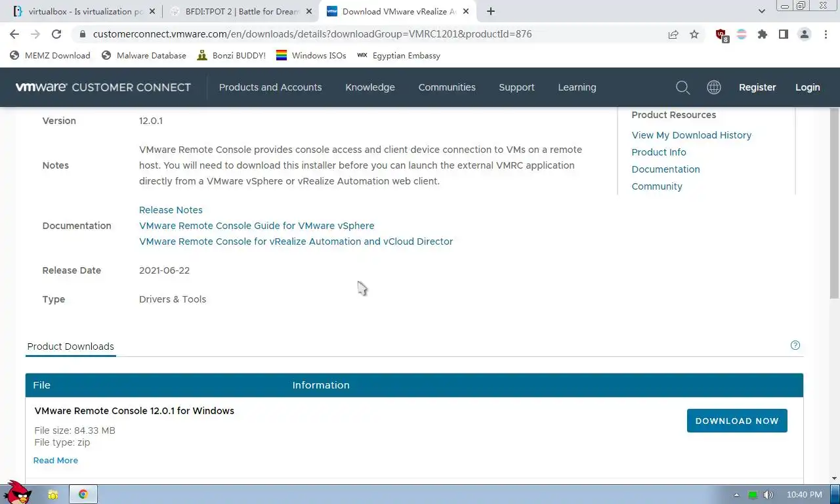Open the Release Notes link
The image size is (840, 504).
(x=171, y=210)
